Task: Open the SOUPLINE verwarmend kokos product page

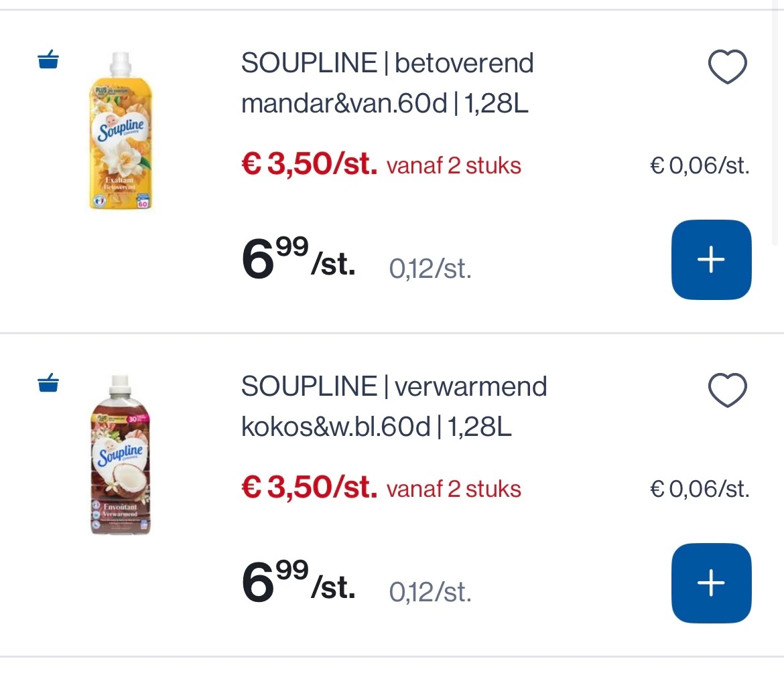Action: coord(393,406)
